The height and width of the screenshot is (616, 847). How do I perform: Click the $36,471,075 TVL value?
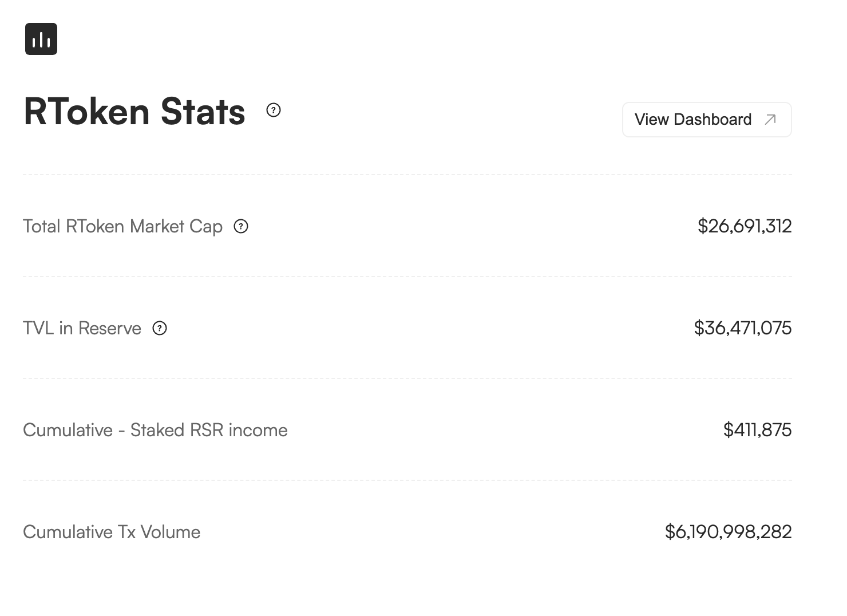pos(742,329)
